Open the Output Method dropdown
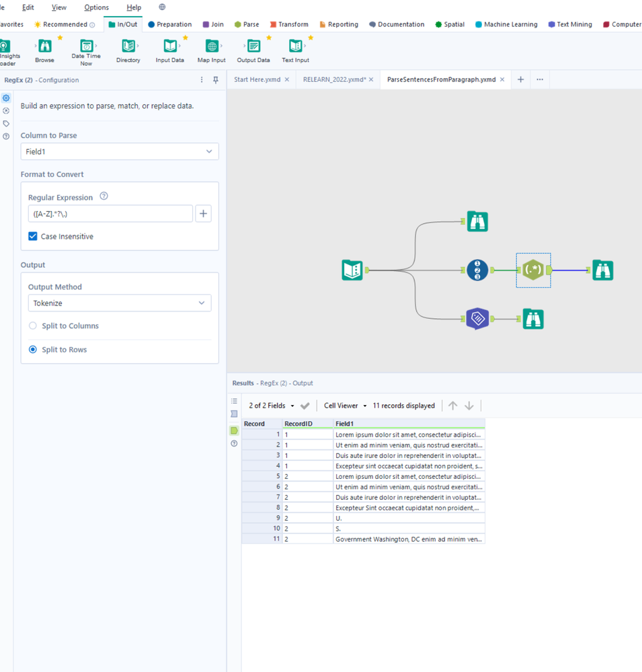Image resolution: width=642 pixels, height=672 pixels. point(120,303)
